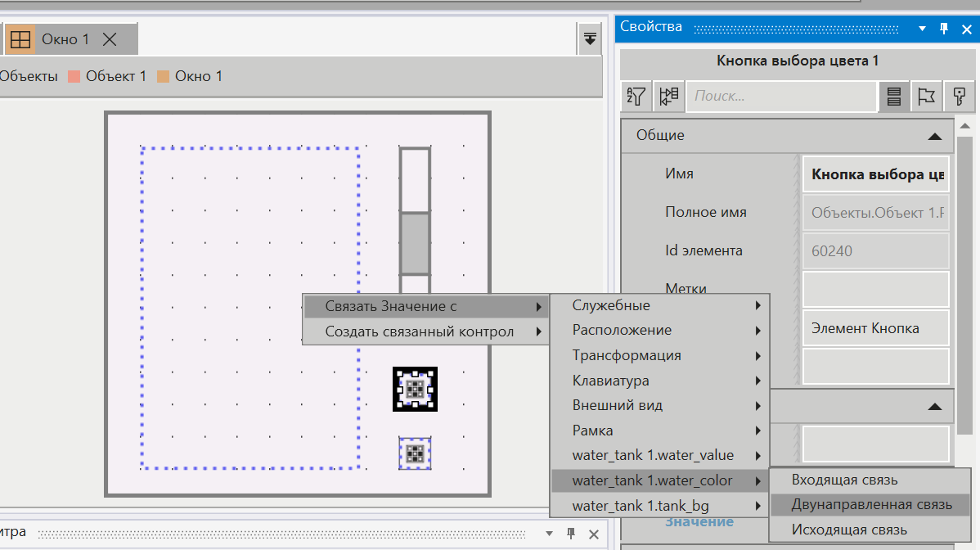Pin the Свойства panel

[944, 28]
